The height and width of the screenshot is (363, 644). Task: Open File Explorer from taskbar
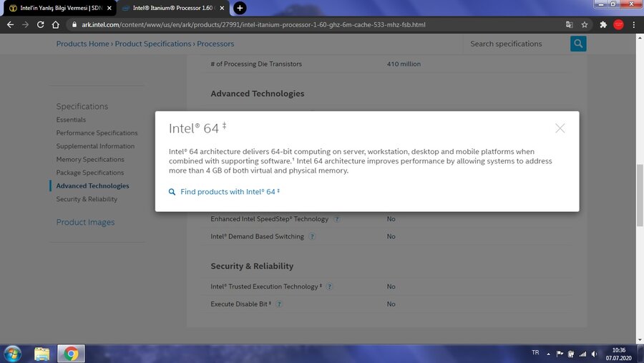(x=42, y=354)
